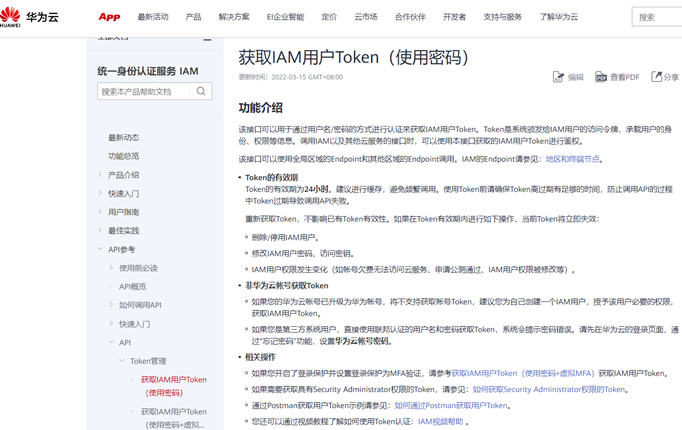Click the 非华为云帐号获取Token bullet heading

click(287, 286)
